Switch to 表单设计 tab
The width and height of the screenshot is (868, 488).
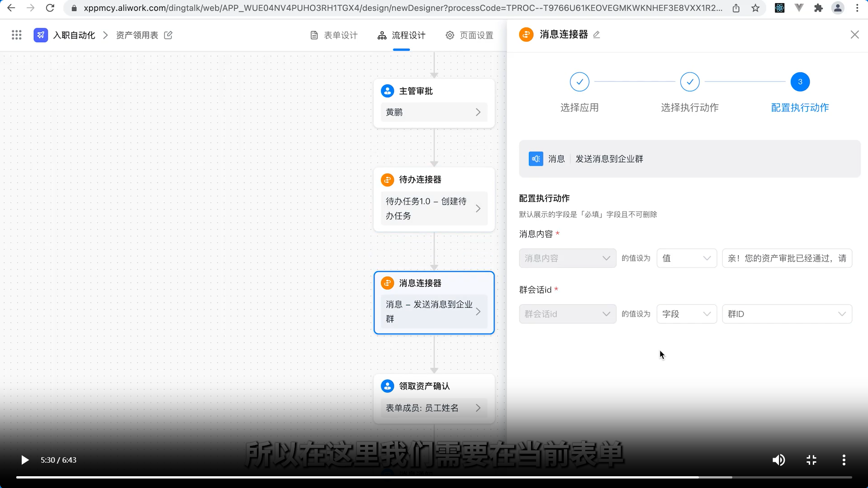(x=334, y=35)
